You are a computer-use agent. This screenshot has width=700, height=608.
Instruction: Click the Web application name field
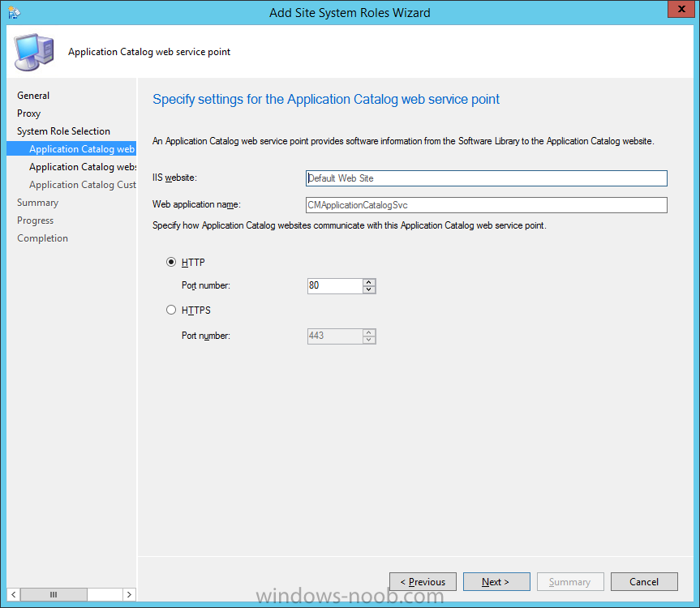[x=486, y=205]
